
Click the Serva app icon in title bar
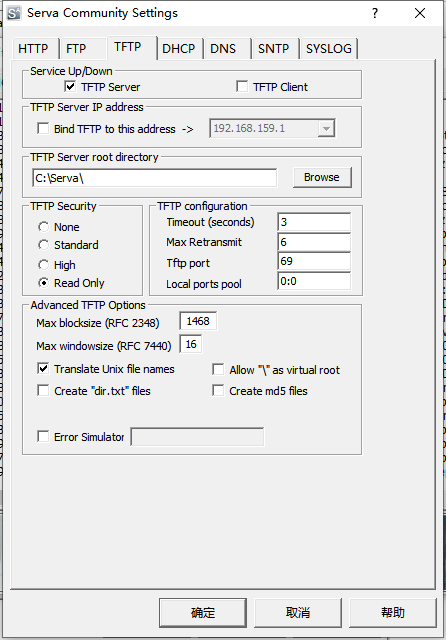point(14,13)
